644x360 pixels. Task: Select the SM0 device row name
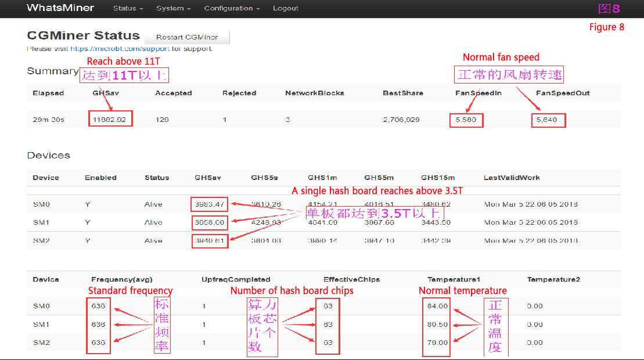click(41, 204)
